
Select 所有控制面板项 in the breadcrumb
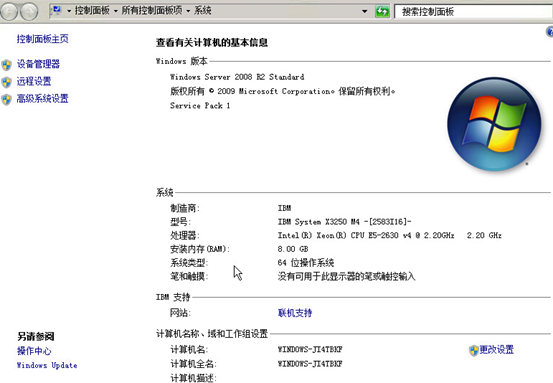pyautogui.click(x=152, y=11)
